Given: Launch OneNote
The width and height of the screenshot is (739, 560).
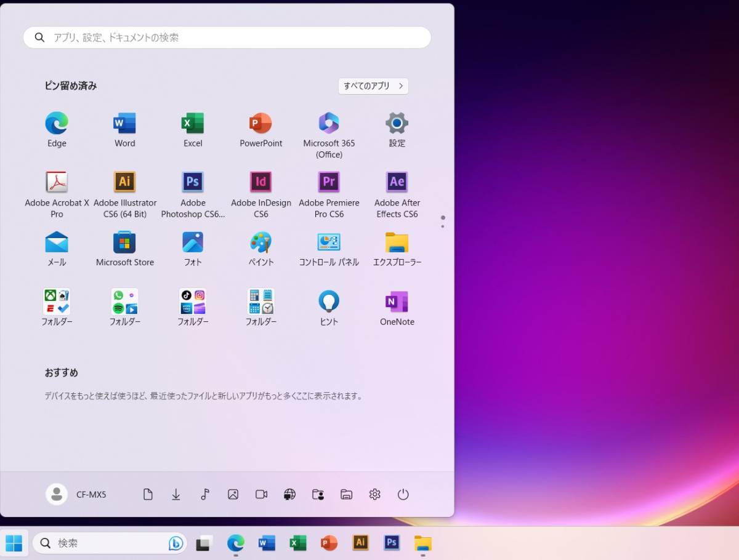Looking at the screenshot, I should (x=397, y=302).
